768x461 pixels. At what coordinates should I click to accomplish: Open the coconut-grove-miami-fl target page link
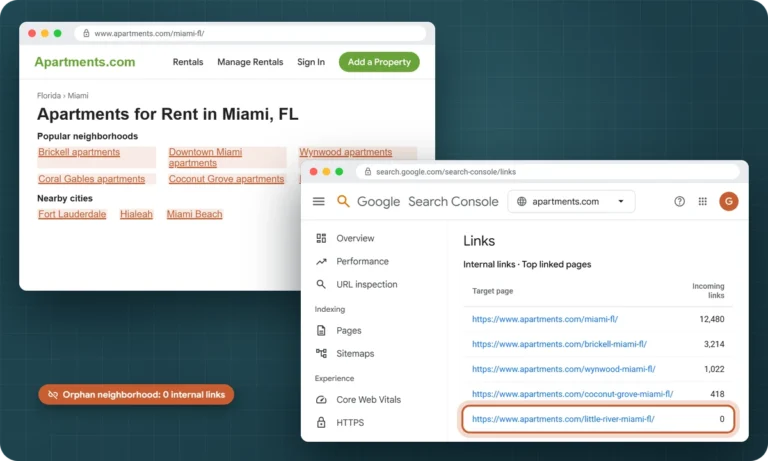tap(573, 394)
